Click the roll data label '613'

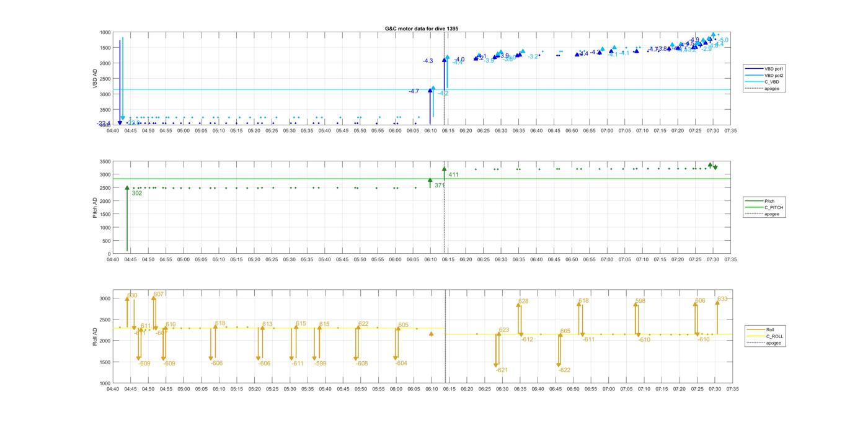coord(267,325)
